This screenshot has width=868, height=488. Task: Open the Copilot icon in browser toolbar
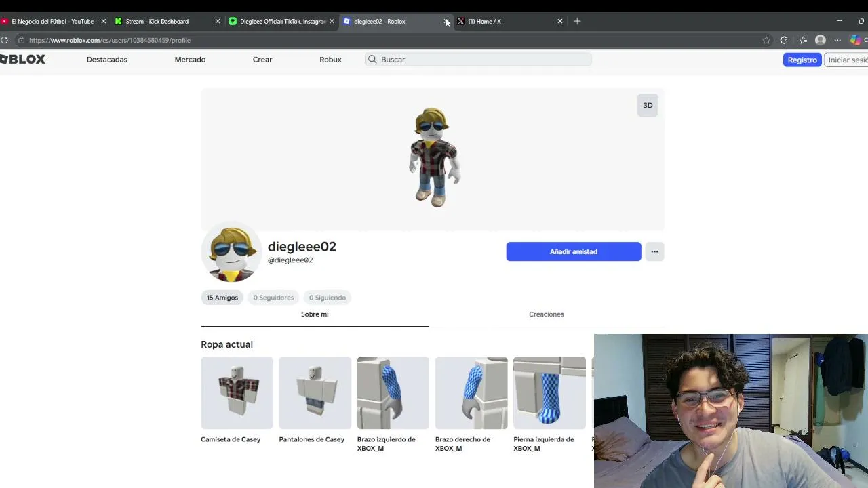pos(855,40)
